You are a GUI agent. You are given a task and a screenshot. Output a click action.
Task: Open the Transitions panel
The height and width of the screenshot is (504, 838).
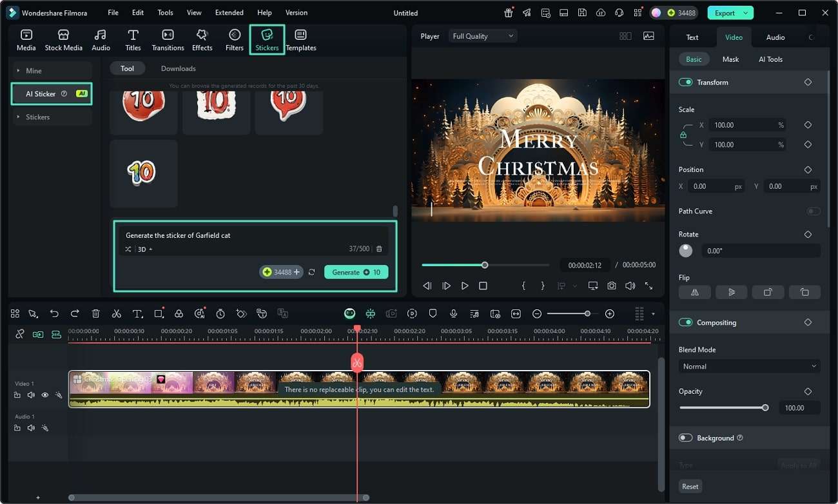coord(168,40)
